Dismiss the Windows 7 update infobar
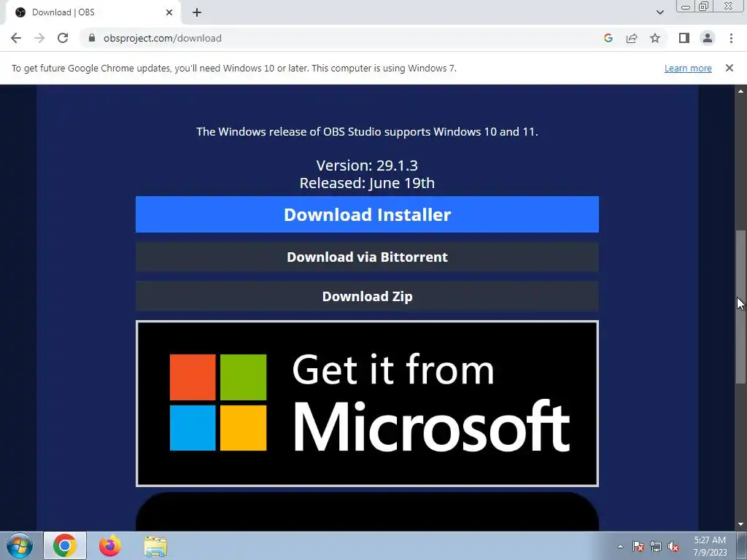This screenshot has height=560, width=747. pos(729,68)
